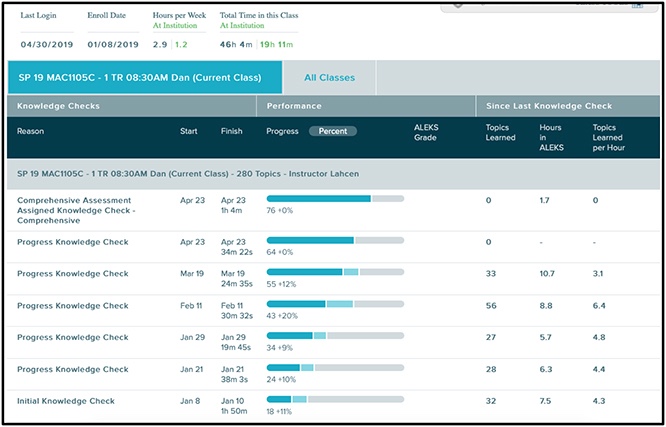Click the Finish column header

click(x=231, y=131)
